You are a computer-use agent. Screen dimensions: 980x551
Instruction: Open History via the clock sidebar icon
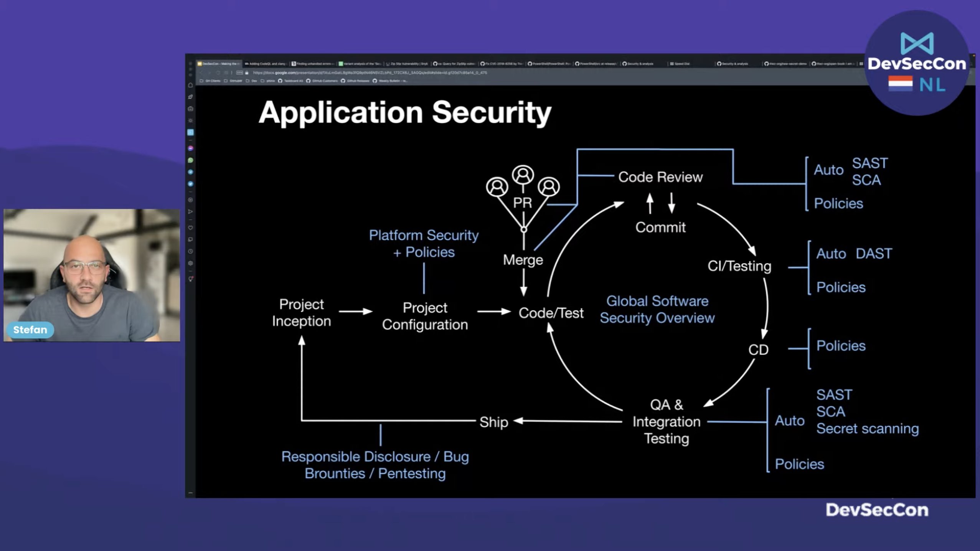point(191,251)
